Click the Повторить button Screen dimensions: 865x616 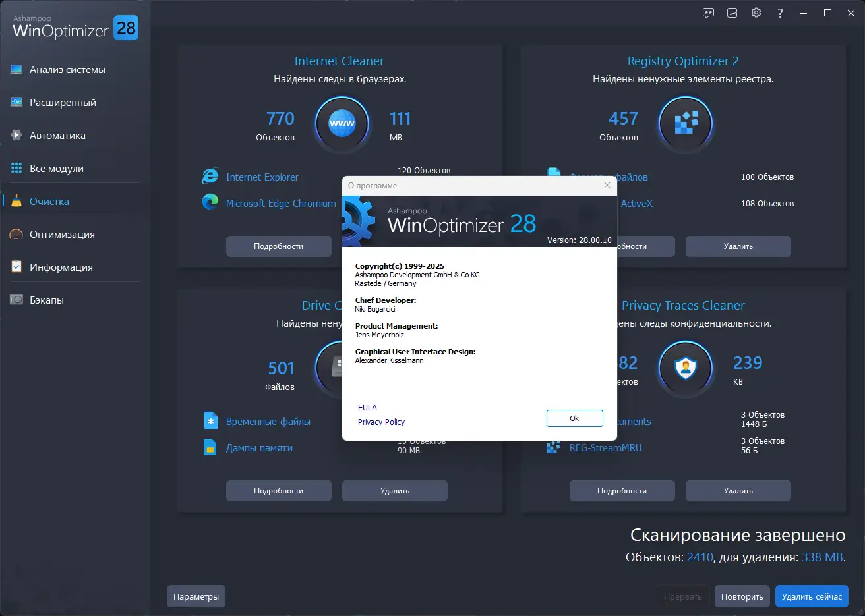tap(742, 596)
